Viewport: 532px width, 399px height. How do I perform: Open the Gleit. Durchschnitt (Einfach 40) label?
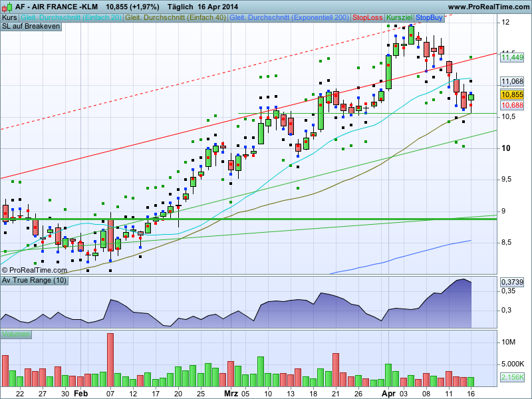coord(176,17)
